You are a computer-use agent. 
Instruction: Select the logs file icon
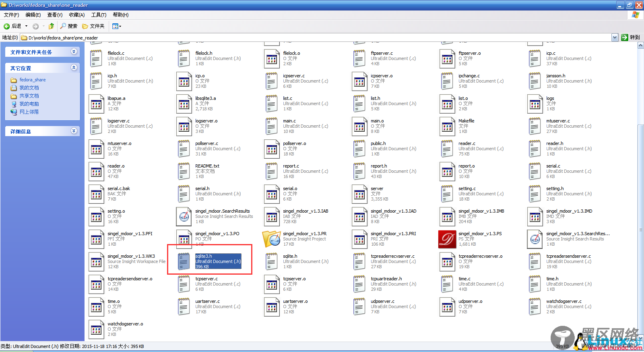point(535,104)
